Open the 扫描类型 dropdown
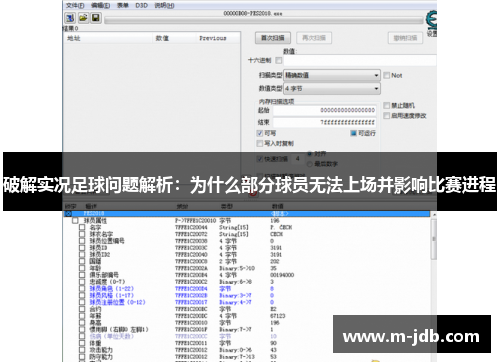 332,75
